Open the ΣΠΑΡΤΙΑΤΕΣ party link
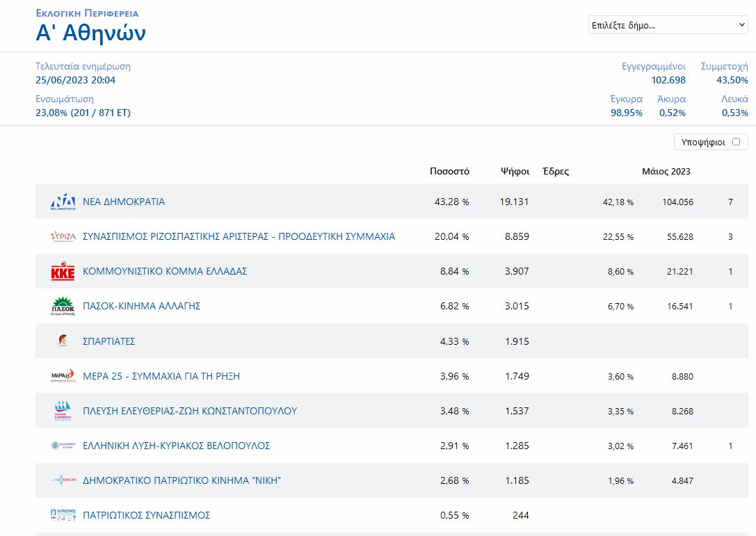The height and width of the screenshot is (536, 756). pyautogui.click(x=109, y=341)
